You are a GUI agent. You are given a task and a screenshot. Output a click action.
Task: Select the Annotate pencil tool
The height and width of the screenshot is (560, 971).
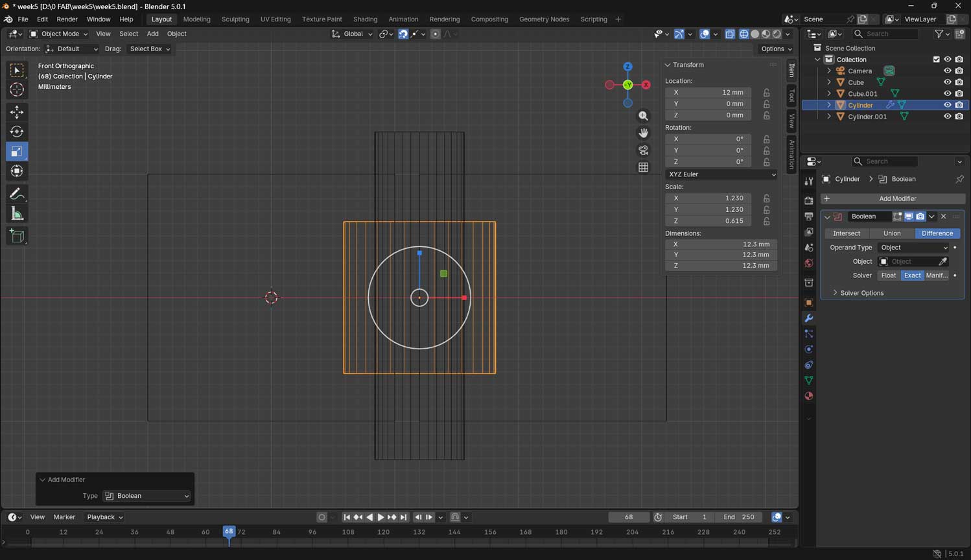(17, 194)
